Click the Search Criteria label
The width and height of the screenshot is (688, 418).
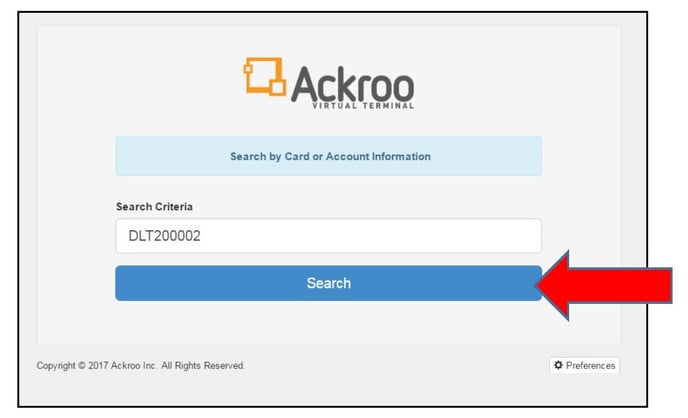(154, 207)
